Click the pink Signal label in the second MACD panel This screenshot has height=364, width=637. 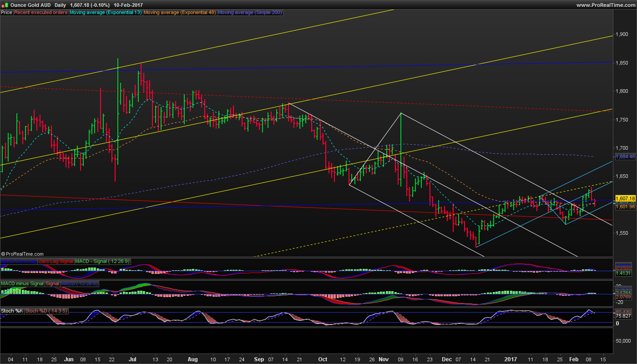(x=52, y=283)
